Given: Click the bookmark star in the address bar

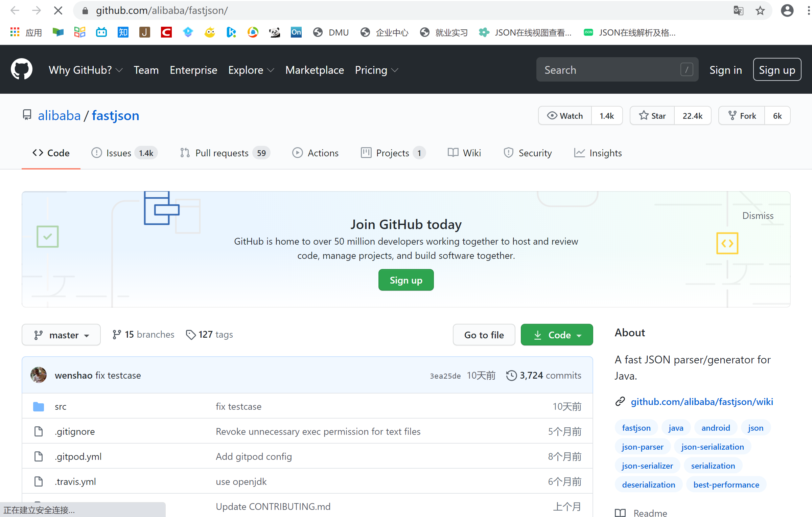Looking at the screenshot, I should [760, 10].
